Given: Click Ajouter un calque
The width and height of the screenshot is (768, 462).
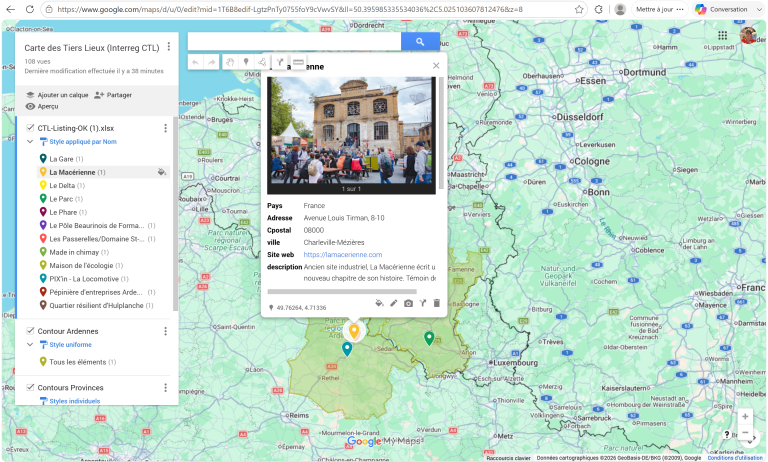Looking at the screenshot, I should (x=57, y=95).
